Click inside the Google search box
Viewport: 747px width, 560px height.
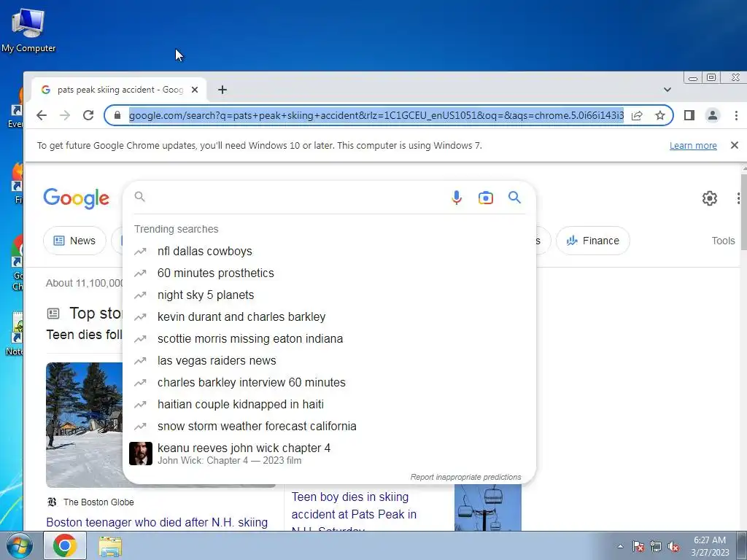point(295,197)
